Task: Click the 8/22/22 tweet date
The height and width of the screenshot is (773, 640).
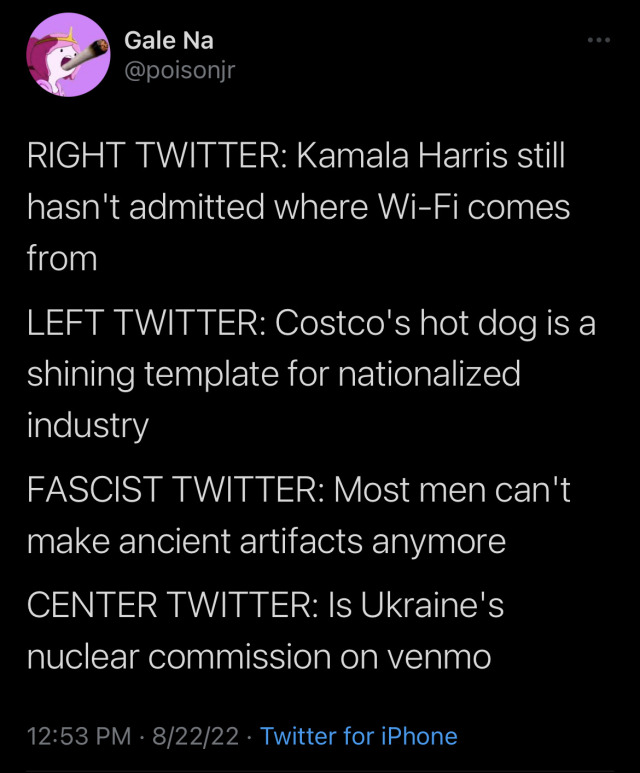Action: coord(193,737)
